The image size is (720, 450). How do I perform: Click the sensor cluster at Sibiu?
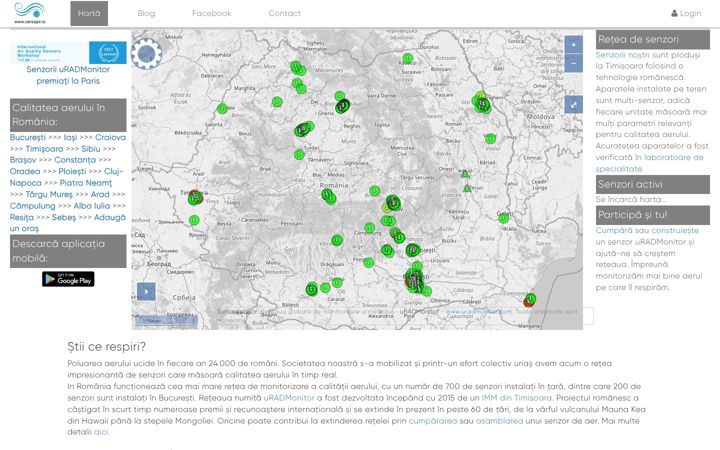coord(329,197)
